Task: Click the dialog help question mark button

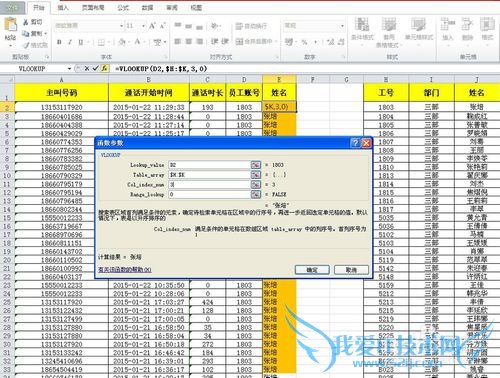Action: tap(355, 143)
